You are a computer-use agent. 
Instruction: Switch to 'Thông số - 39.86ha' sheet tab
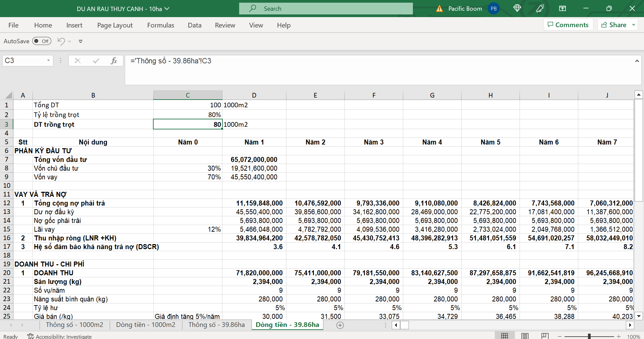(x=216, y=325)
